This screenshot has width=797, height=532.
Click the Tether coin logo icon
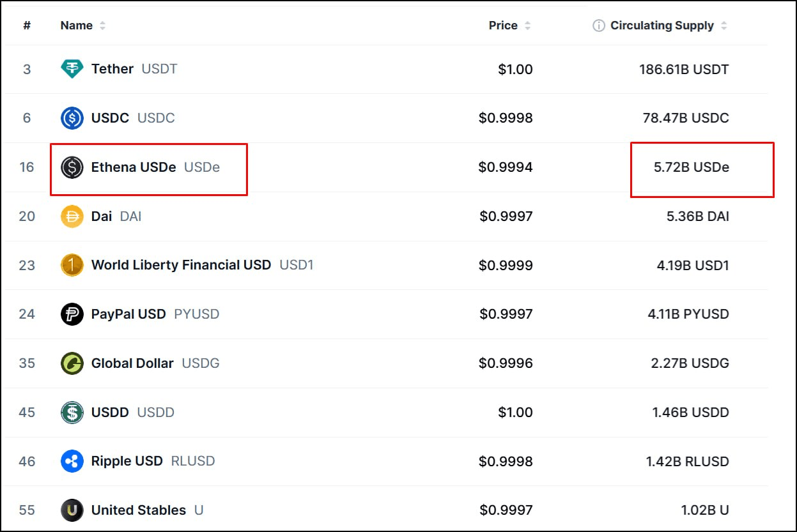point(72,69)
